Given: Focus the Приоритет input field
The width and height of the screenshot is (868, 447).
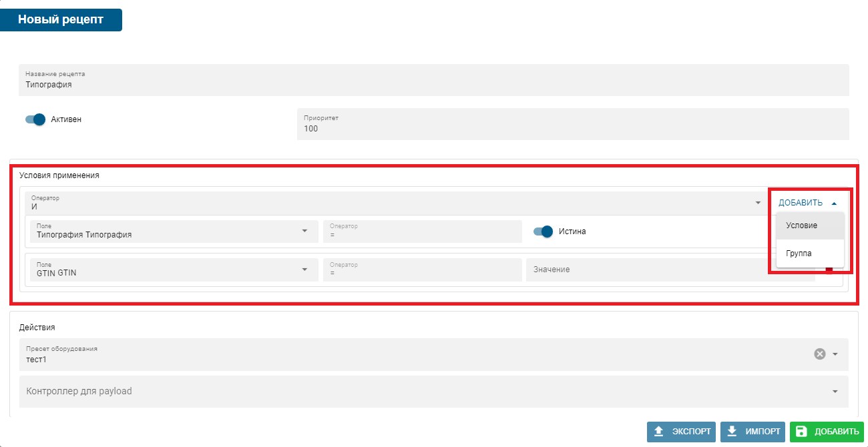Looking at the screenshot, I should (572, 125).
